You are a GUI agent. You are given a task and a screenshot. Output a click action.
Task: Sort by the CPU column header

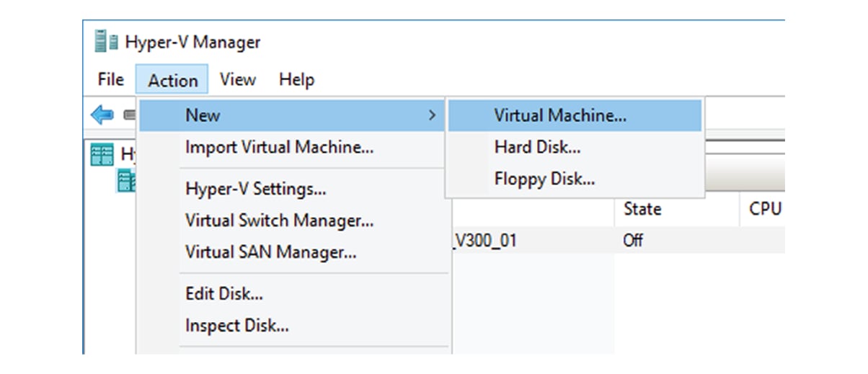(x=763, y=209)
